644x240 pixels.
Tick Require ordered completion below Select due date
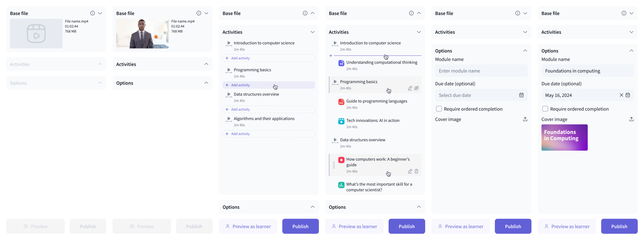coord(439,109)
